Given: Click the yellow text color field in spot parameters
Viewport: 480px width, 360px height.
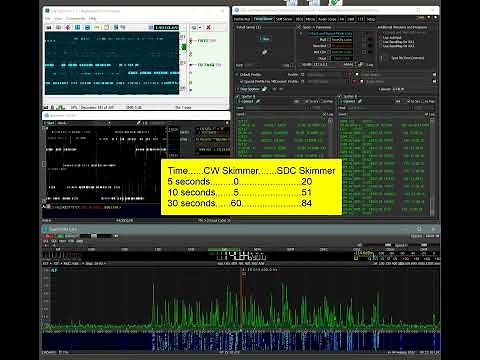Looking at the screenshot, I should pos(342,40).
